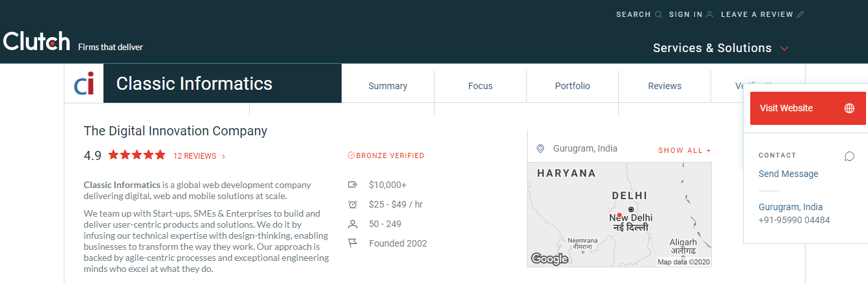Click Gurugram, India above the map
This screenshot has width=868, height=283.
[586, 148]
